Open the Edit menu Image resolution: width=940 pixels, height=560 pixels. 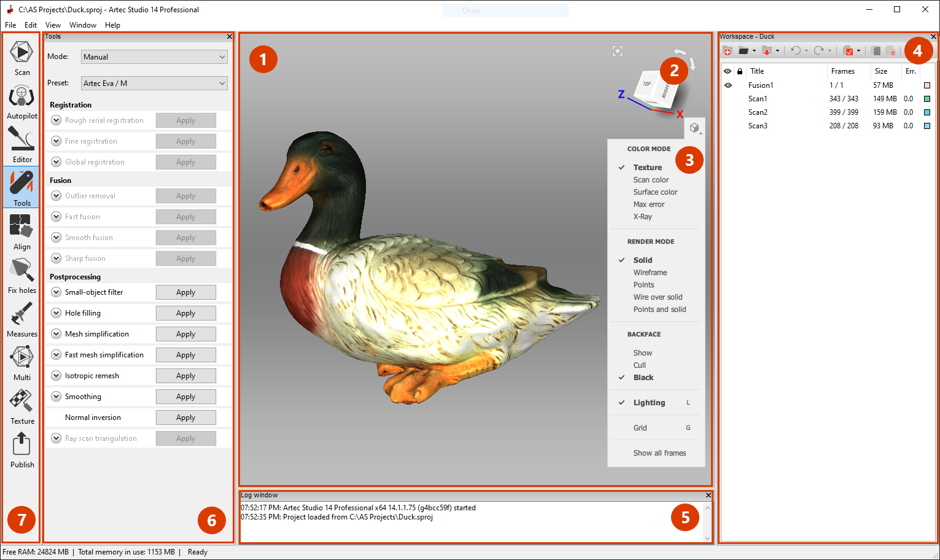coord(31,25)
